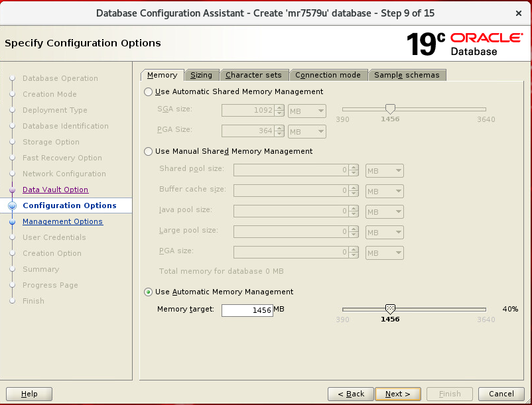The width and height of the screenshot is (532, 405).
Task: Select Use Automatic Memory Management radio
Action: 149,292
